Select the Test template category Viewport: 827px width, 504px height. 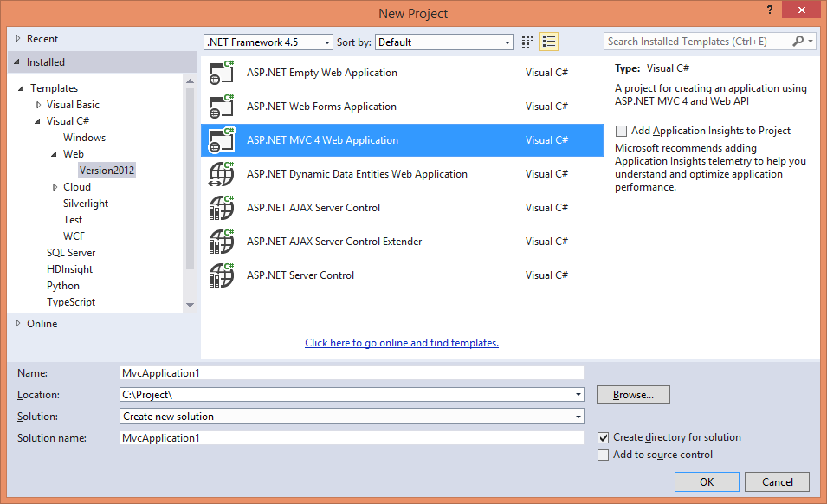(73, 220)
